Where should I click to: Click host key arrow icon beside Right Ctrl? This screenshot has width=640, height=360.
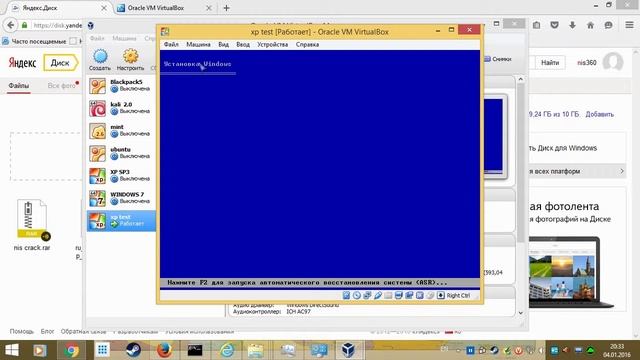pos(441,295)
